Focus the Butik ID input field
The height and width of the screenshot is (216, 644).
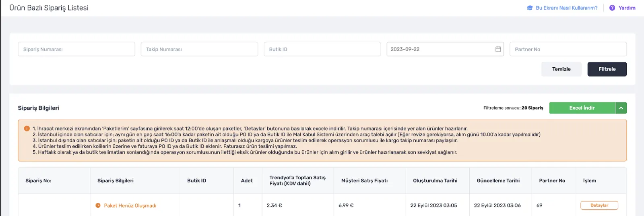coord(322,49)
